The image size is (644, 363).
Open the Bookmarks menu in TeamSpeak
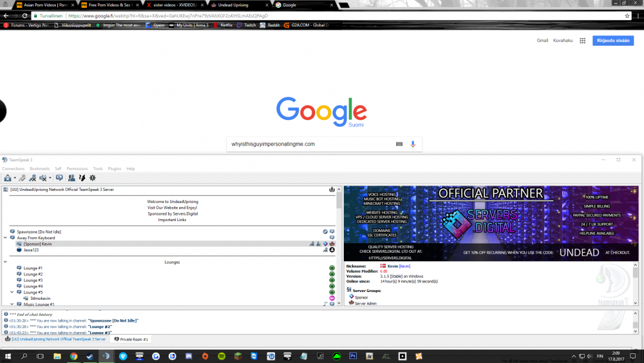[39, 168]
